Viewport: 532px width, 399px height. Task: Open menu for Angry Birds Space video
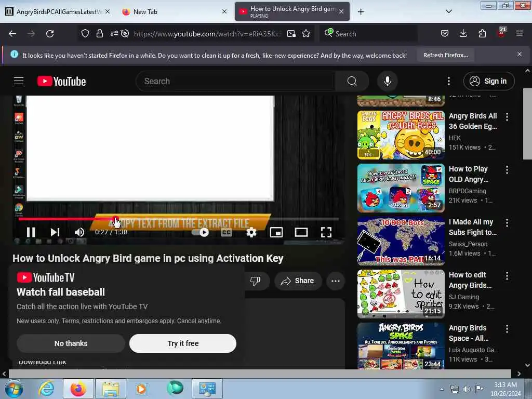pyautogui.click(x=507, y=329)
